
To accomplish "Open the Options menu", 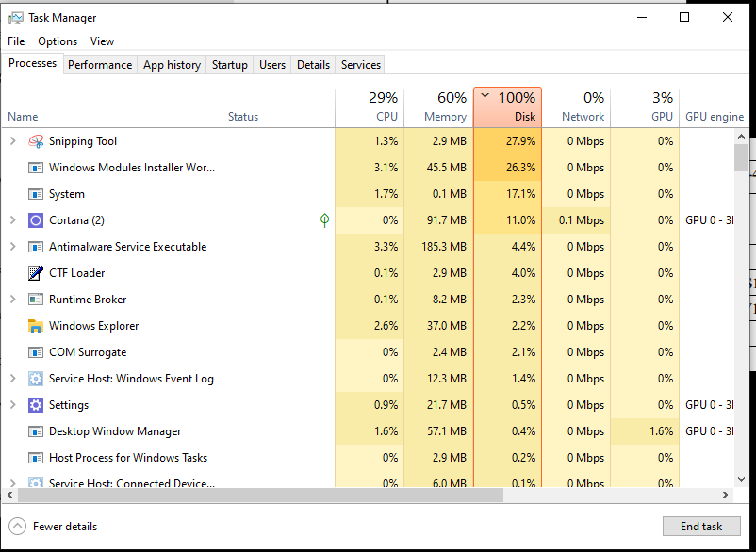I will click(58, 41).
